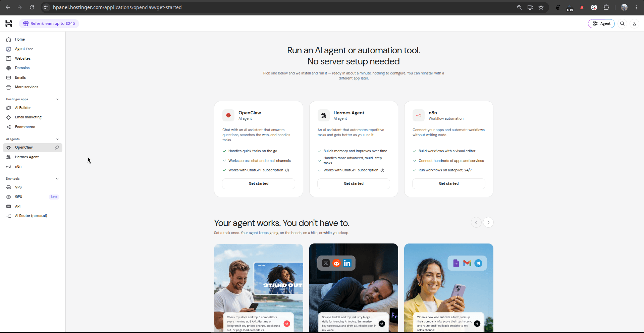Open the browser extensions puzzle icon

[x=606, y=7]
